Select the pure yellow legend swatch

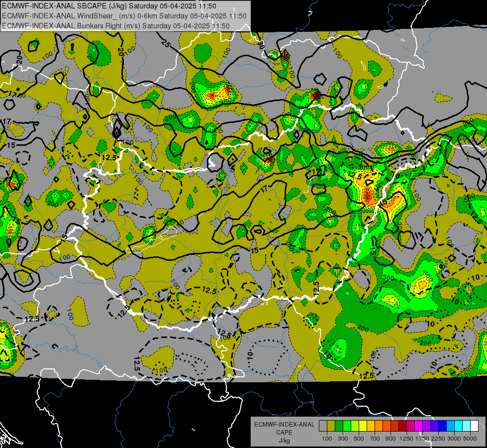tap(363, 426)
